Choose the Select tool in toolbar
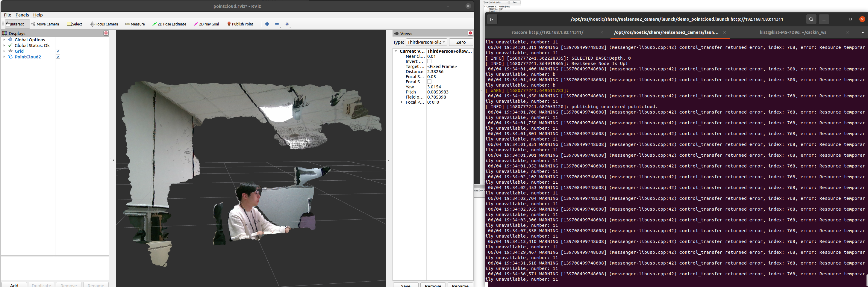The height and width of the screenshot is (287, 868). coord(75,24)
